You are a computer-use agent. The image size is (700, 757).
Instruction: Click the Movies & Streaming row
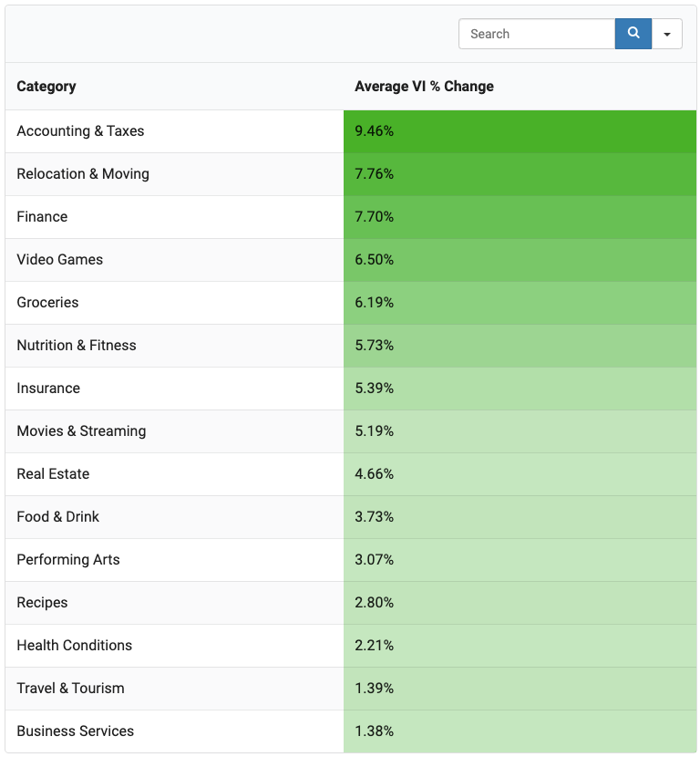(x=351, y=431)
